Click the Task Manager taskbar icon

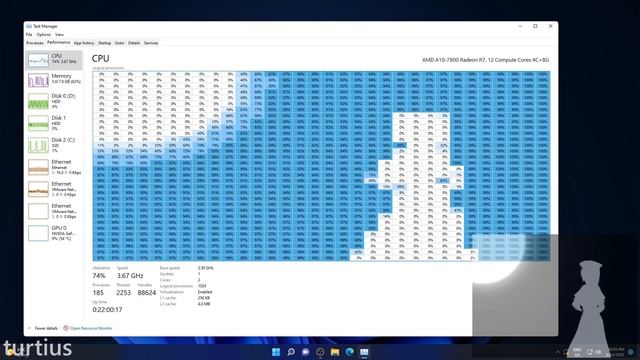[x=364, y=352]
